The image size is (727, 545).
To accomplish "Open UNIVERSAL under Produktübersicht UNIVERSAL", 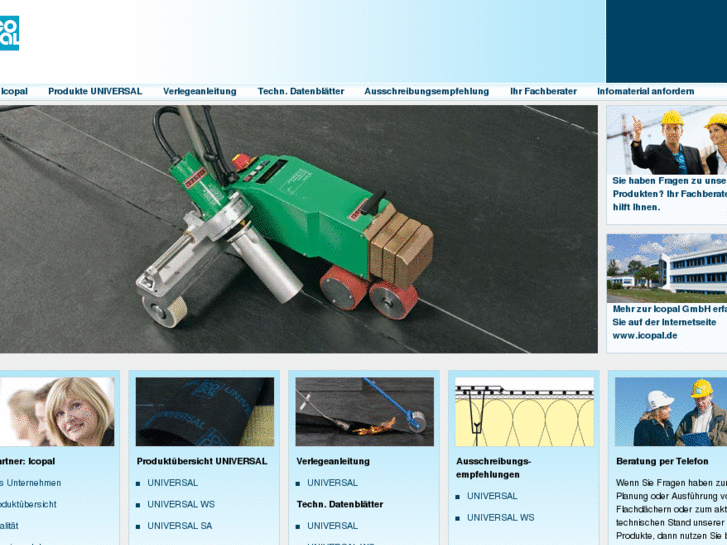I will click(172, 483).
